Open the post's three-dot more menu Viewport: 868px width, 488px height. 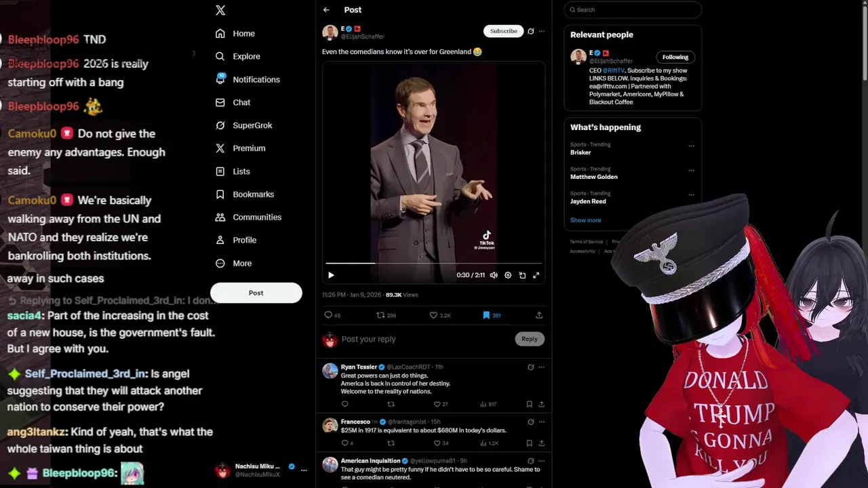541,31
